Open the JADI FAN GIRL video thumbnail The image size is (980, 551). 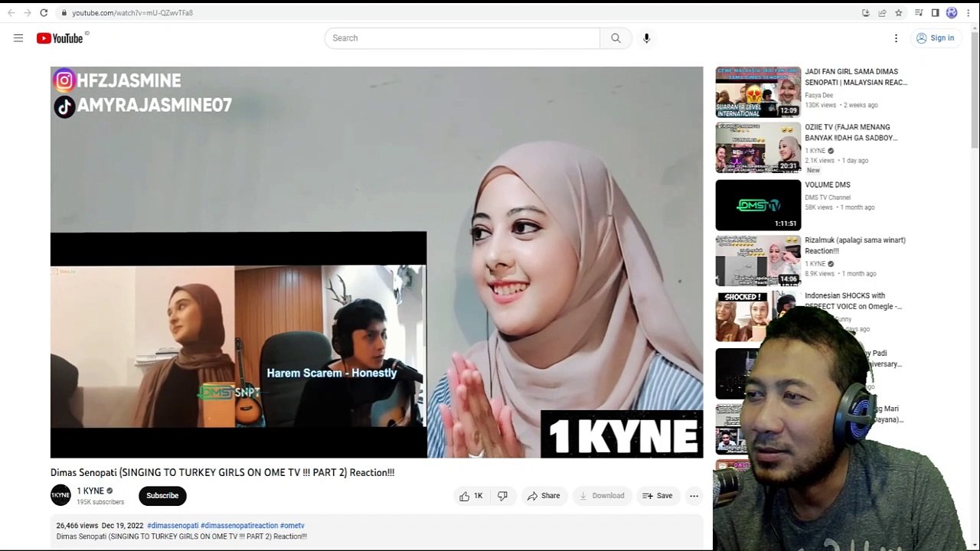(758, 92)
